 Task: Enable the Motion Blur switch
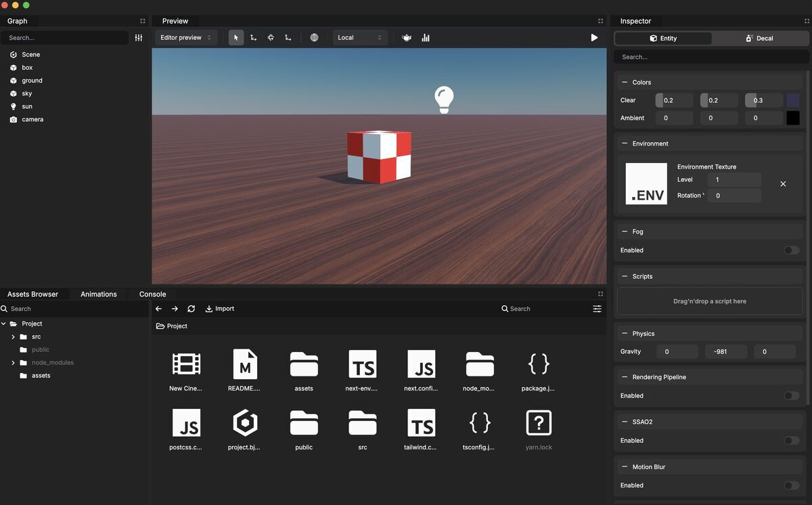(791, 485)
